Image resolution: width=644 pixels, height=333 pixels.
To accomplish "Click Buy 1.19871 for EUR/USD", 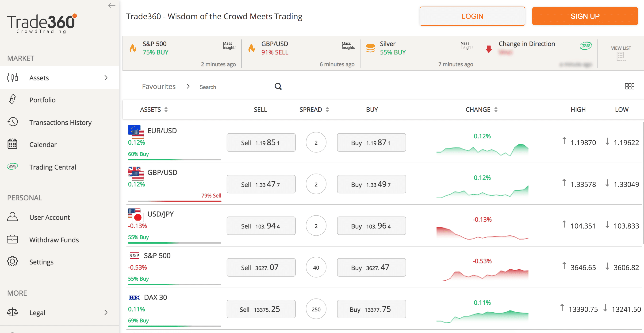I will coord(371,142).
